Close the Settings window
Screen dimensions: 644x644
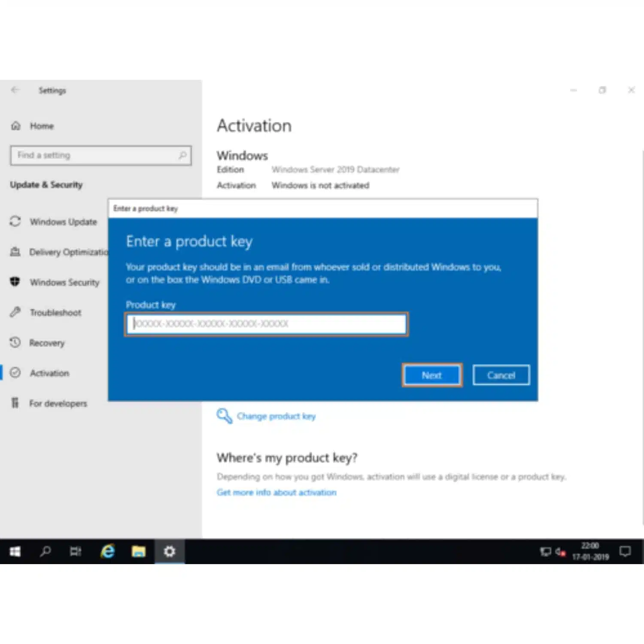(x=632, y=90)
